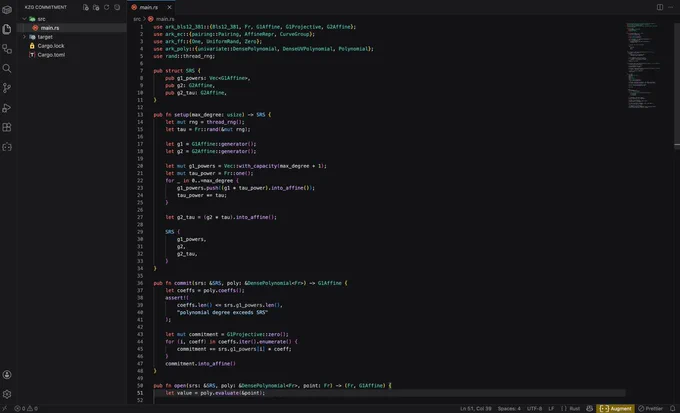Switch to the main.rs editor tab
The image size is (680, 413).
coord(148,7)
